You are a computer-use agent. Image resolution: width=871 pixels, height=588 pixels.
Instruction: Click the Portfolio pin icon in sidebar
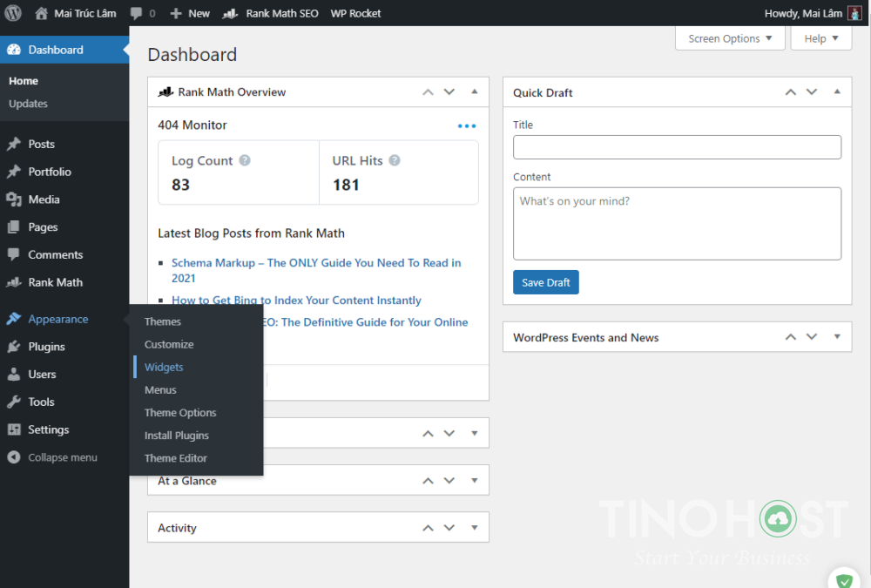point(14,172)
